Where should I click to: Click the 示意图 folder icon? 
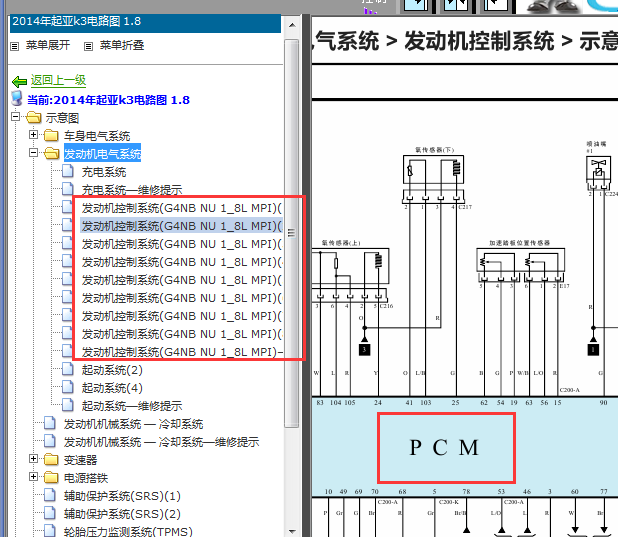point(34,117)
